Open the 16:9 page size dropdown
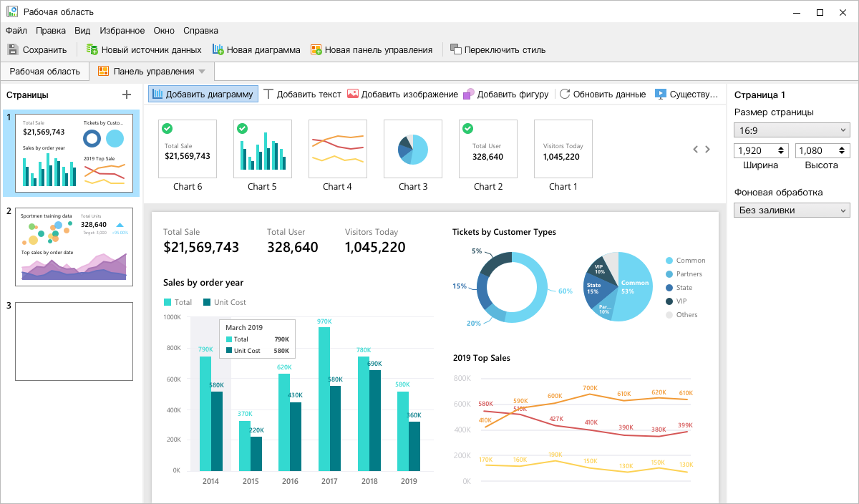859x504 pixels. 791,130
